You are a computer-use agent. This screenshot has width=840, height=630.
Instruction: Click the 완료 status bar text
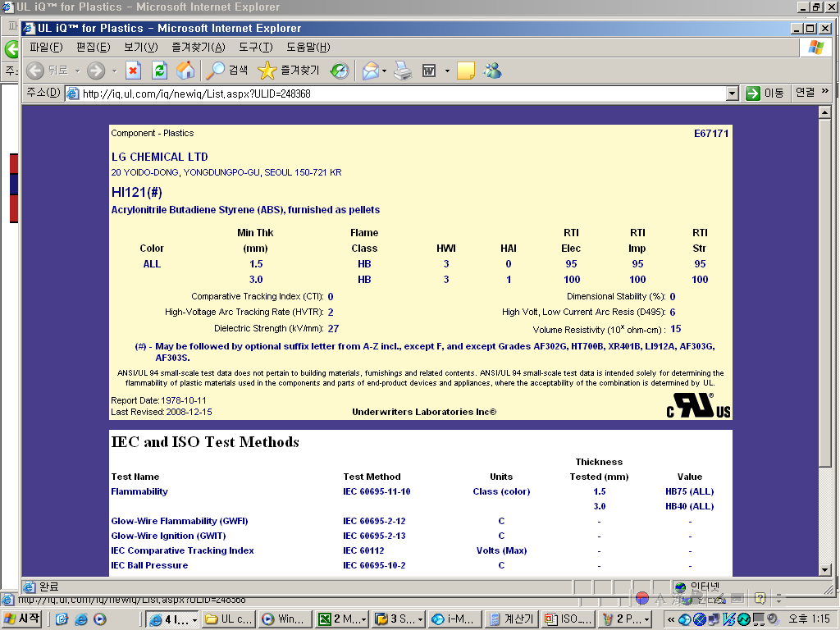coord(48,587)
